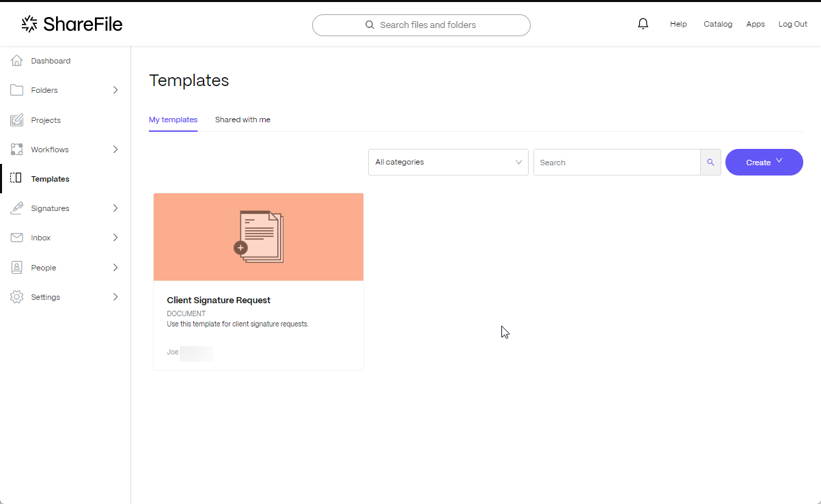Click the Templates page heading
The height and width of the screenshot is (504, 821).
click(189, 81)
